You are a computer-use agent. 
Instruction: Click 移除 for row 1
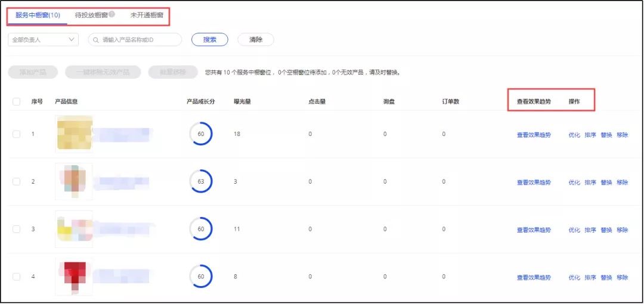tap(622, 135)
